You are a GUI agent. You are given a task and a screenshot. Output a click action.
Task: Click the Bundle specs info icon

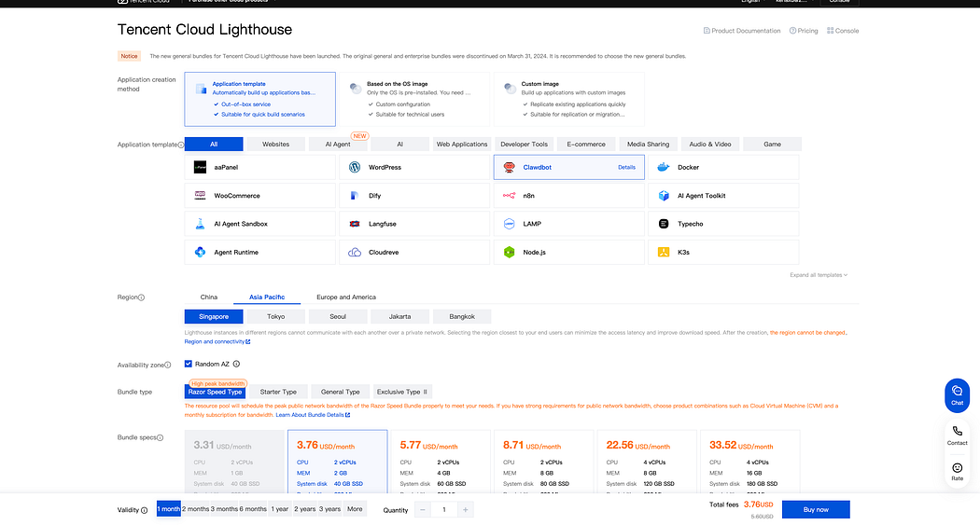pos(160,437)
